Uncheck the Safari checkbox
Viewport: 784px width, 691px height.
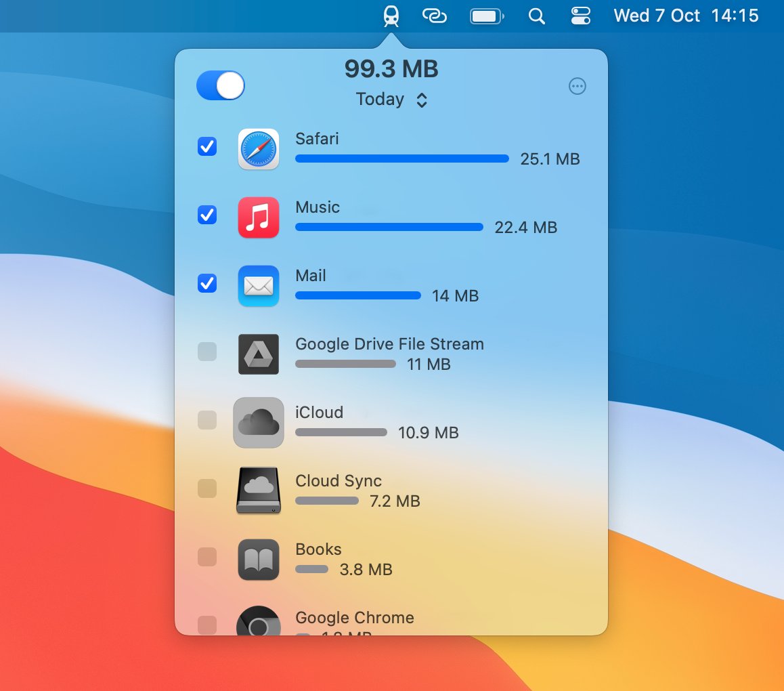click(207, 146)
